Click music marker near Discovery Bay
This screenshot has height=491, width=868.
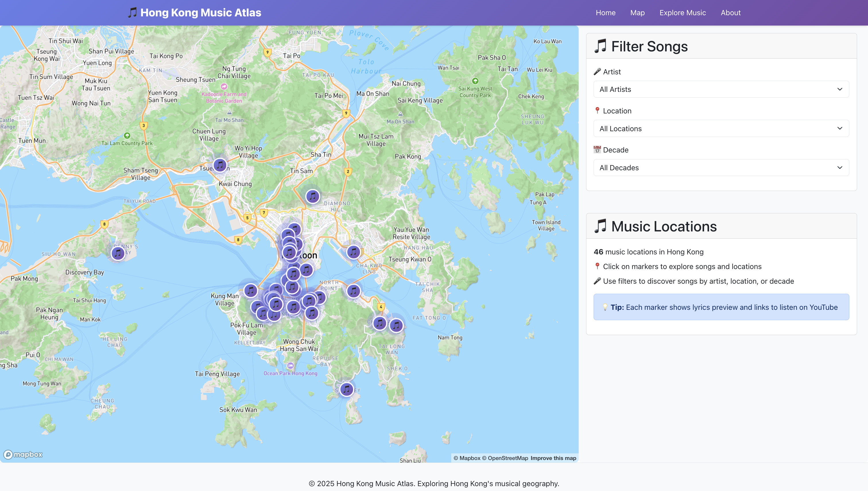pyautogui.click(x=118, y=253)
